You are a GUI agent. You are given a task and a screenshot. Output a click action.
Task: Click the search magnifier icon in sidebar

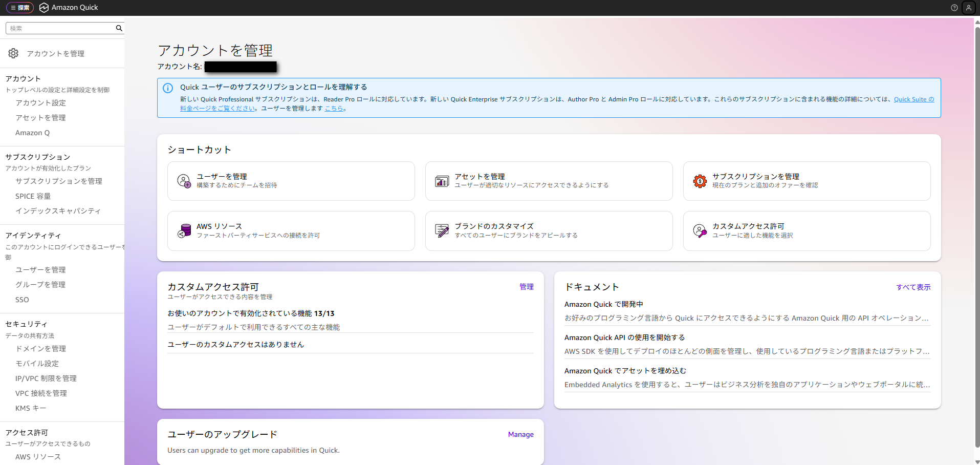pos(119,28)
